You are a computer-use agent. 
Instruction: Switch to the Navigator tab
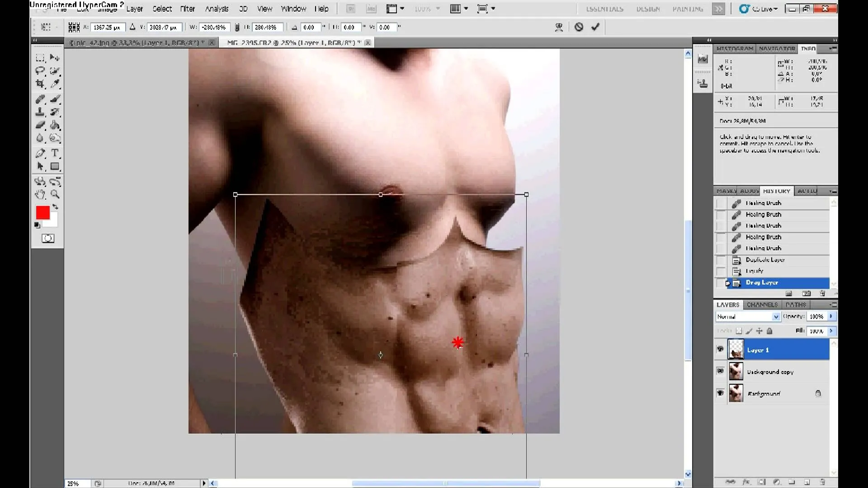[777, 48]
